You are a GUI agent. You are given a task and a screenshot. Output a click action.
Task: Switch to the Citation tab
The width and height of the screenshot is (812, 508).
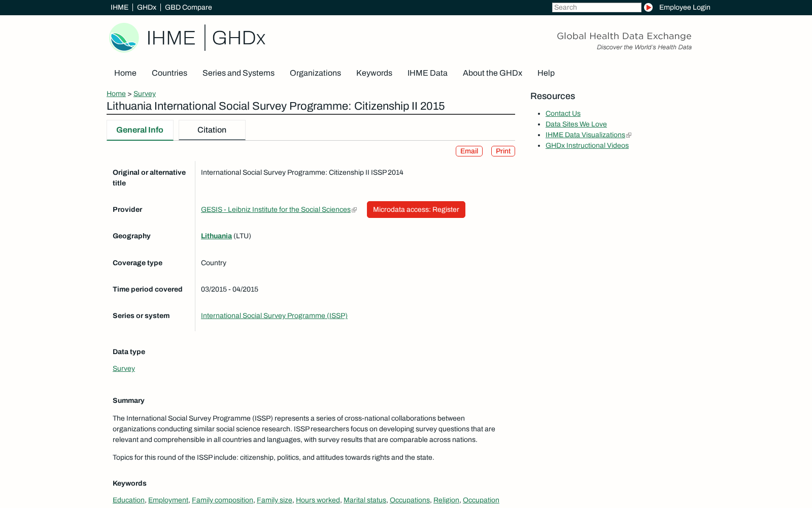(x=212, y=130)
